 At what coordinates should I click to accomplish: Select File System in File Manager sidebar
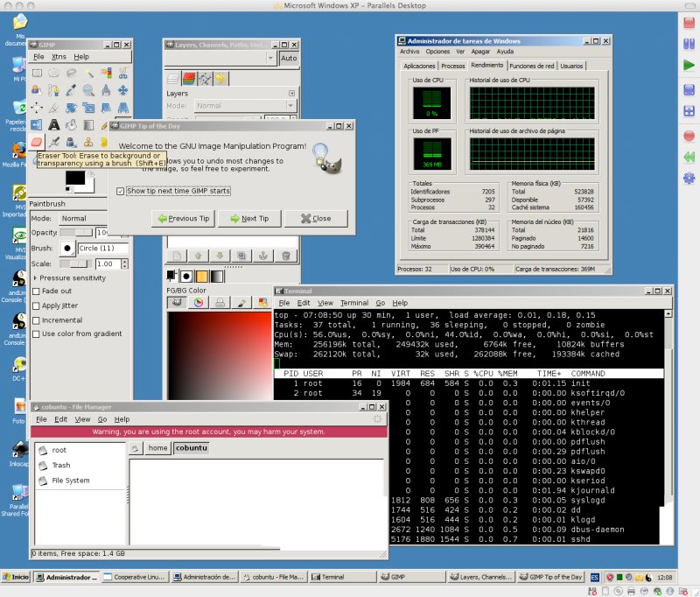(71, 481)
